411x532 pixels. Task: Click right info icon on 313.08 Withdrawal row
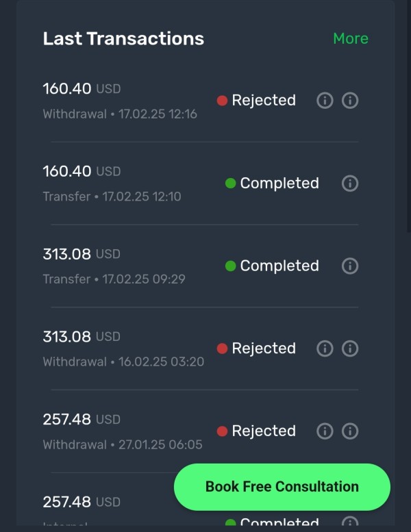[350, 349]
